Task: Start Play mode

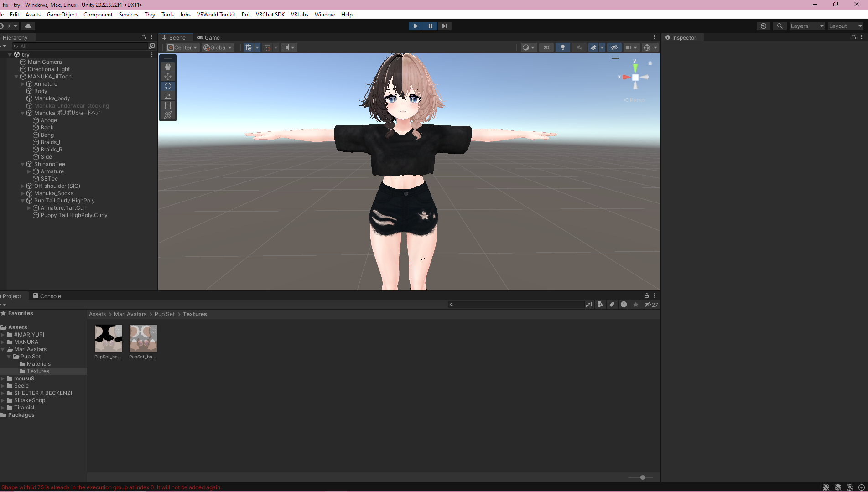Action: 416,26
